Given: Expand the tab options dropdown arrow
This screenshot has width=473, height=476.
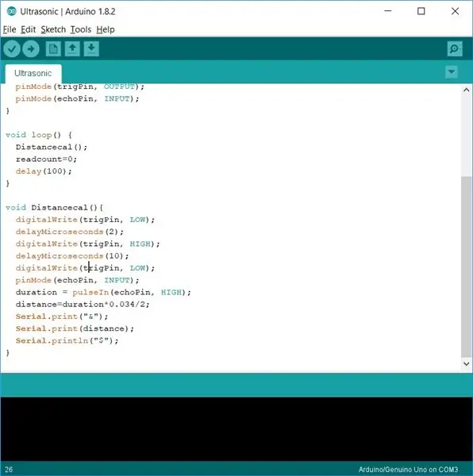Looking at the screenshot, I should point(452,72).
